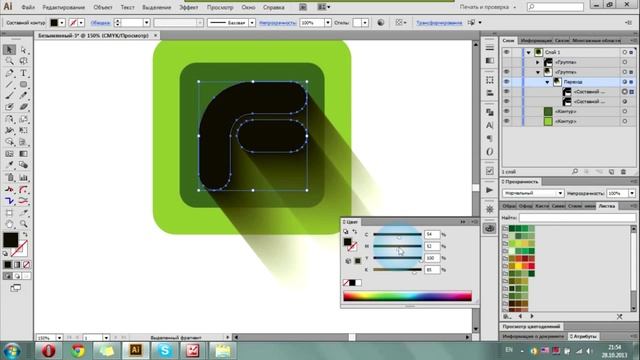
Task: Select the Artboard tool
Action: [9, 213]
